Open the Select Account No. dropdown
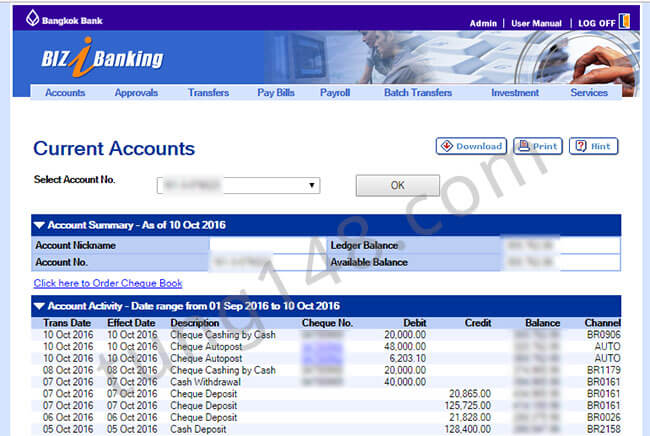Screen dimensions: 650x436 (x=312, y=185)
